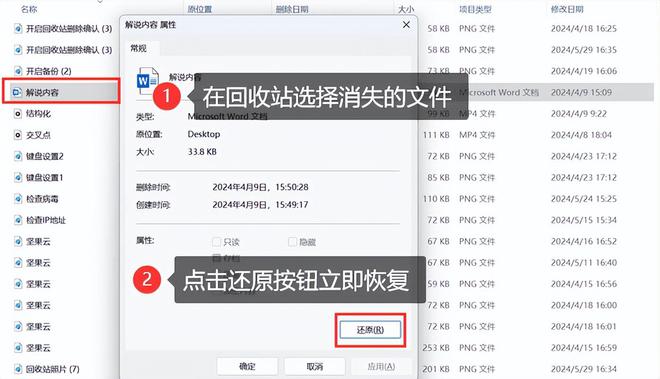Click icon of 开启回收站删除确认 (3) dated 2024/4/18
This screenshot has height=379, width=660.
pyautogui.click(x=18, y=29)
